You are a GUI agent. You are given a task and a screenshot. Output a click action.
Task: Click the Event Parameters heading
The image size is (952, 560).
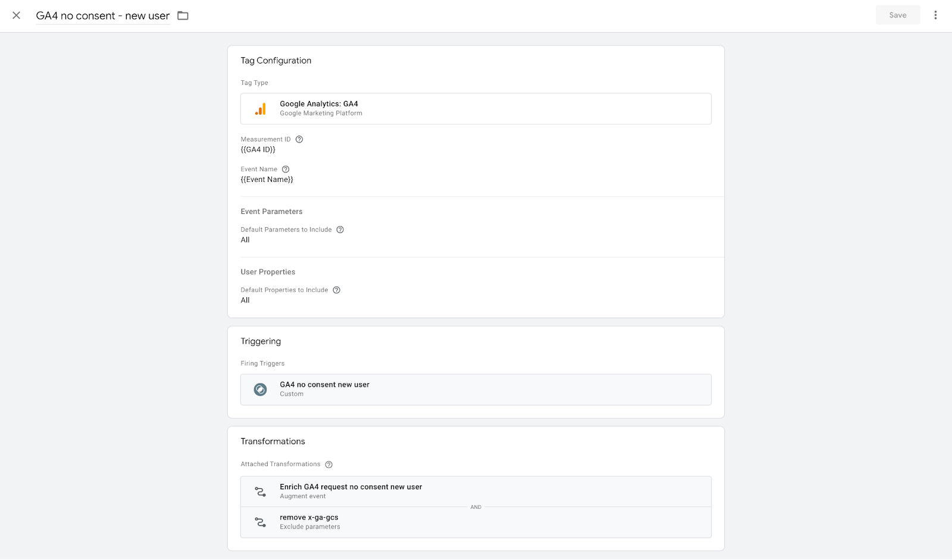pos(271,212)
